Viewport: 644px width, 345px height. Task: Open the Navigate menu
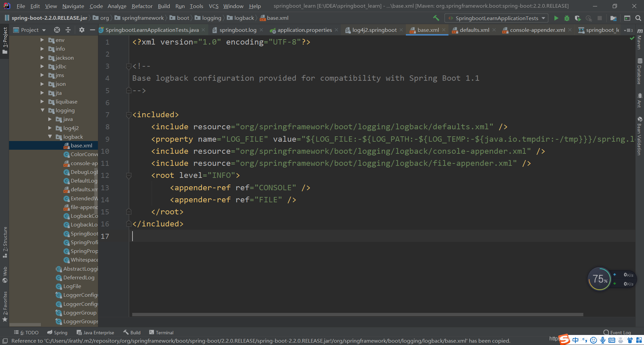(73, 6)
